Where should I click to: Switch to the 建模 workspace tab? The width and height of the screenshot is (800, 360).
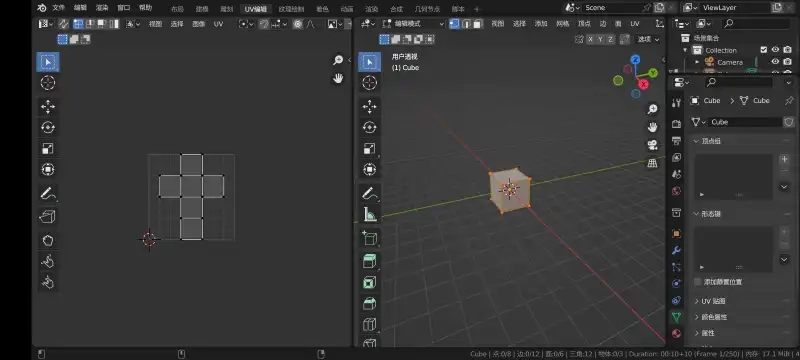click(x=202, y=9)
